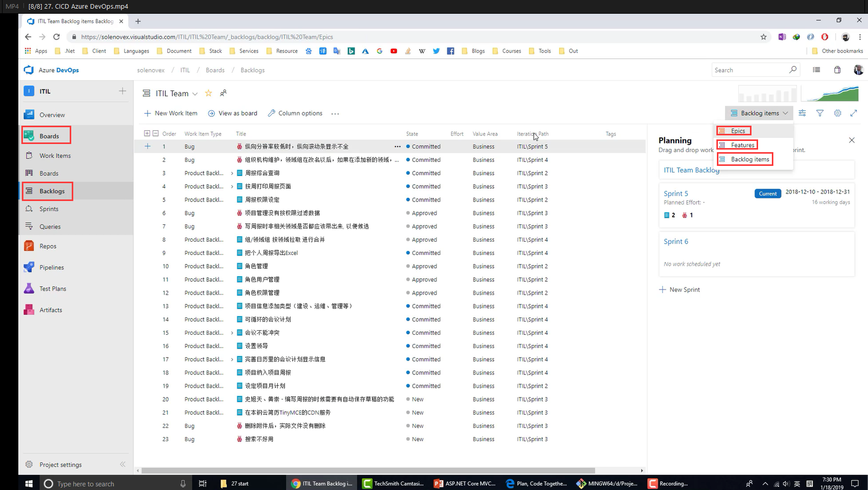
Task: Open Work Items under Boards
Action: coord(55,156)
